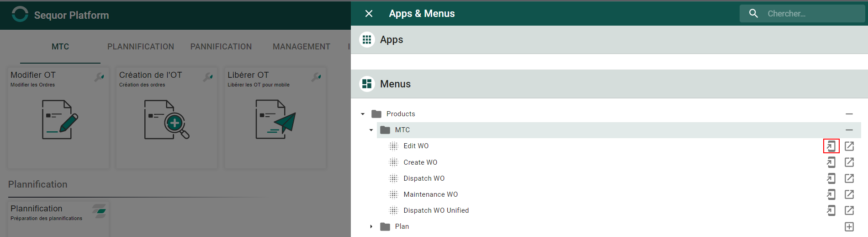The height and width of the screenshot is (237, 868).
Task: Click the Chercher search field
Action: pos(802,14)
